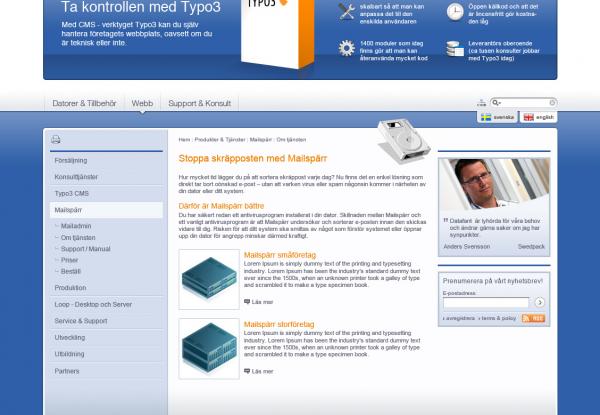600x415 pixels.
Task: Open the Datorer & Tillbehör tab
Action: (84, 103)
